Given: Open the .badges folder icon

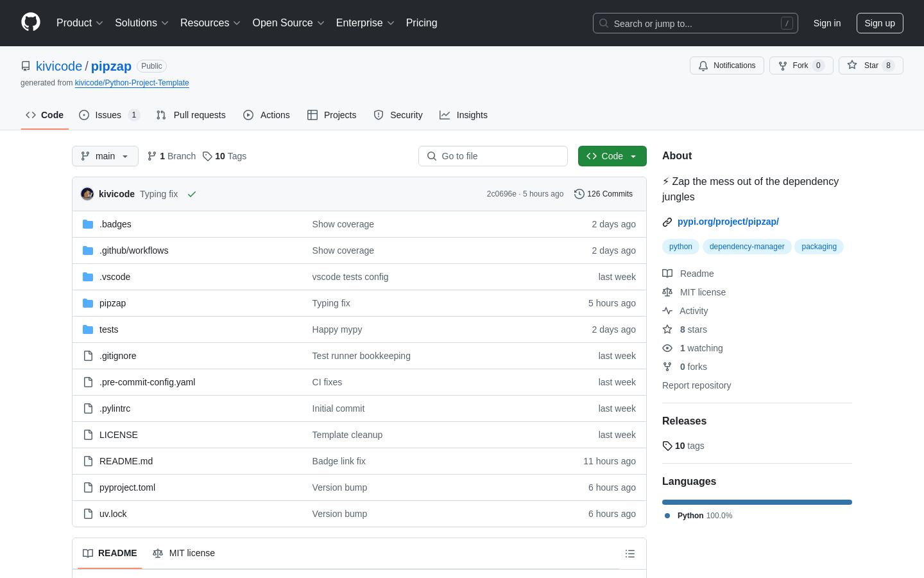Looking at the screenshot, I should (88, 224).
